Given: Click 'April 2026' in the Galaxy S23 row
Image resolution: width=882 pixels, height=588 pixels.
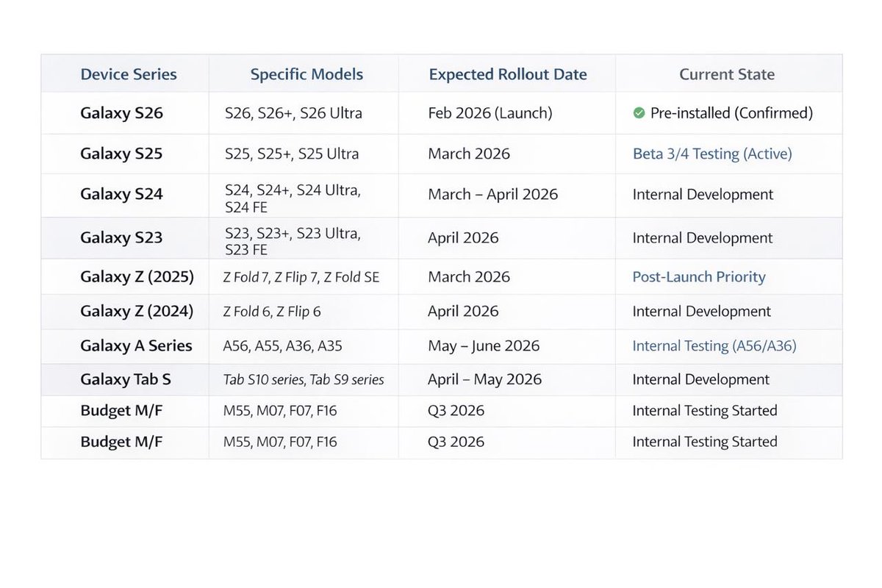Looking at the screenshot, I should click(463, 238).
